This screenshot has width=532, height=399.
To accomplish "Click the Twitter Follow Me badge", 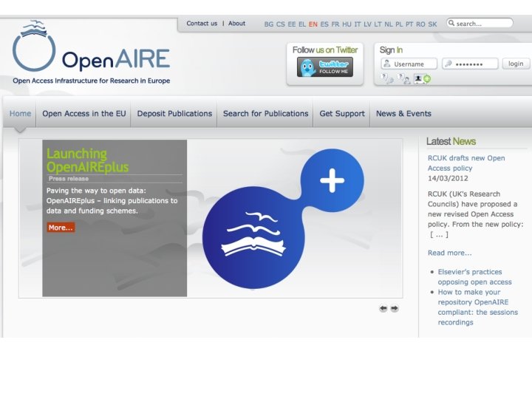I will tap(325, 66).
